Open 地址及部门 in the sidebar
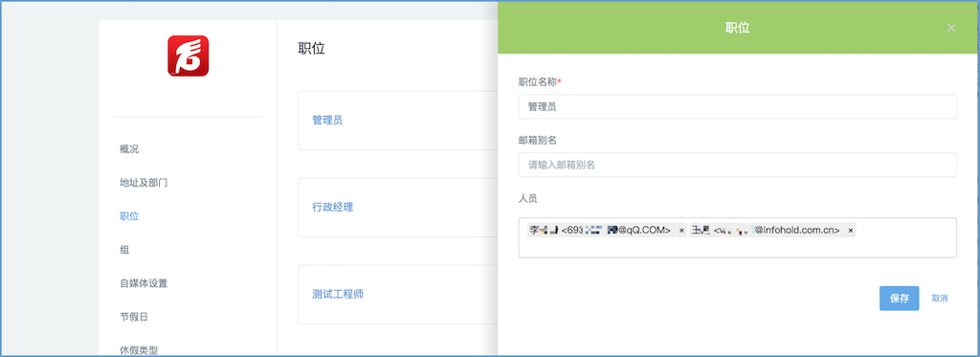The width and height of the screenshot is (980, 357). click(144, 183)
